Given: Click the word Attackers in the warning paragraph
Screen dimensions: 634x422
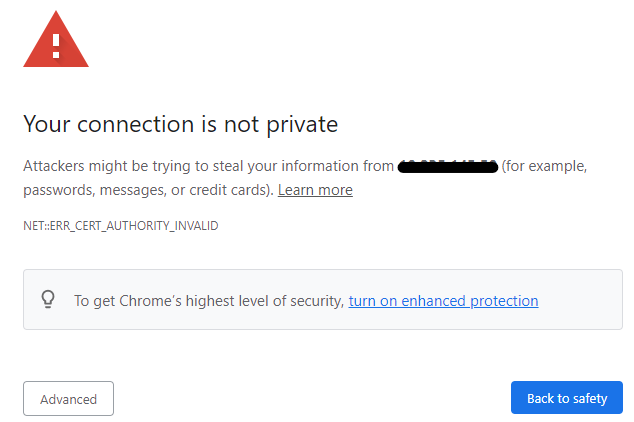Looking at the screenshot, I should click(54, 167).
